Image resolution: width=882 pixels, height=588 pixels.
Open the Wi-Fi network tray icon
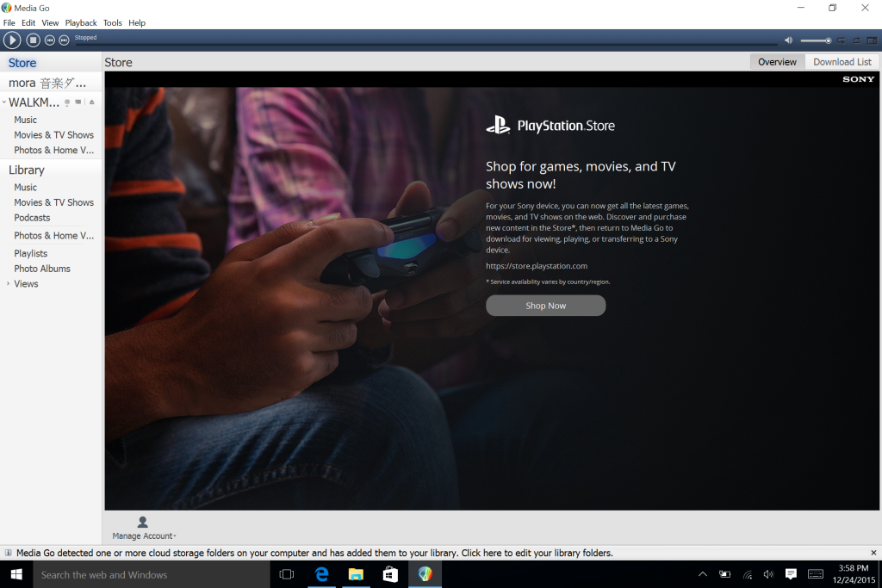[748, 574]
